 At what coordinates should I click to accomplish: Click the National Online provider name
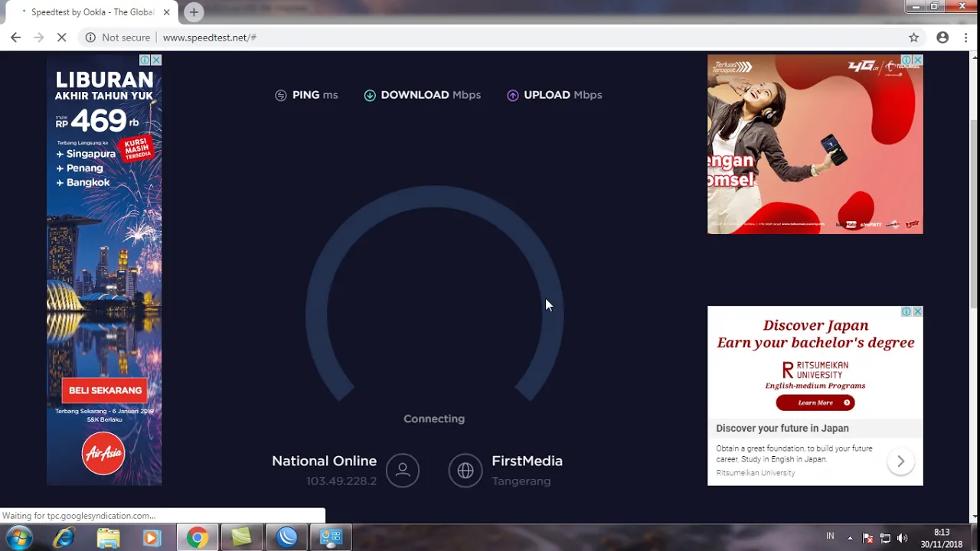(x=324, y=461)
